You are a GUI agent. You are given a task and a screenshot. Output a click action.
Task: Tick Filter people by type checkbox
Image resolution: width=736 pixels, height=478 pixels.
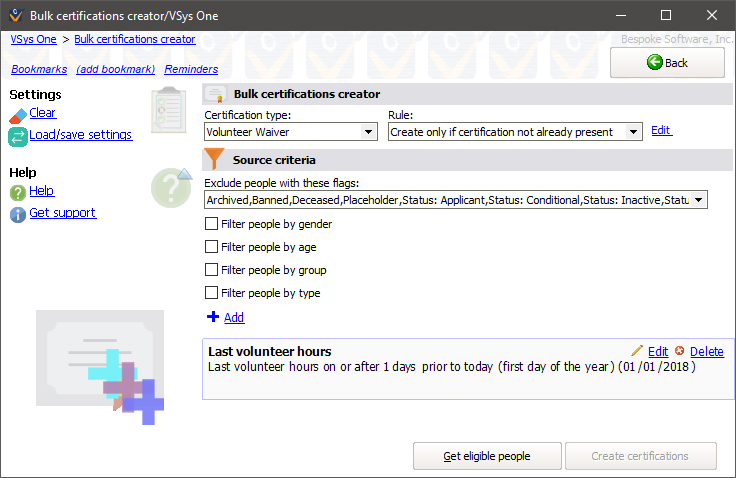pos(211,293)
